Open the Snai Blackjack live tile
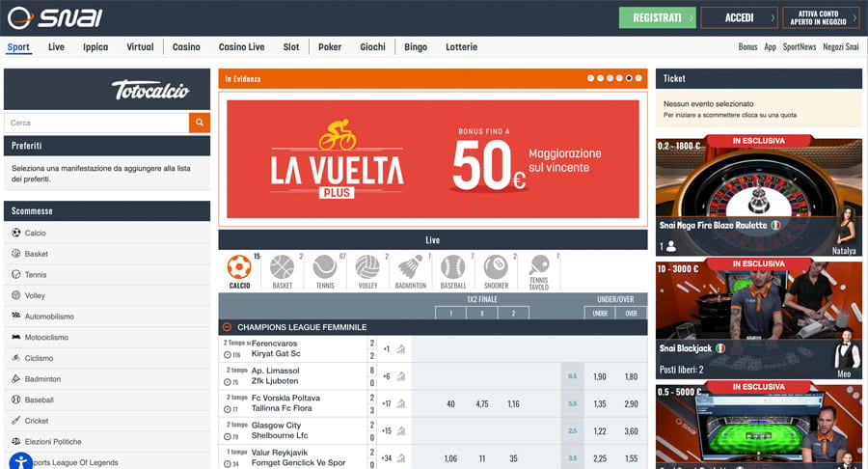Screen dimensions: 868x469 tap(759, 319)
